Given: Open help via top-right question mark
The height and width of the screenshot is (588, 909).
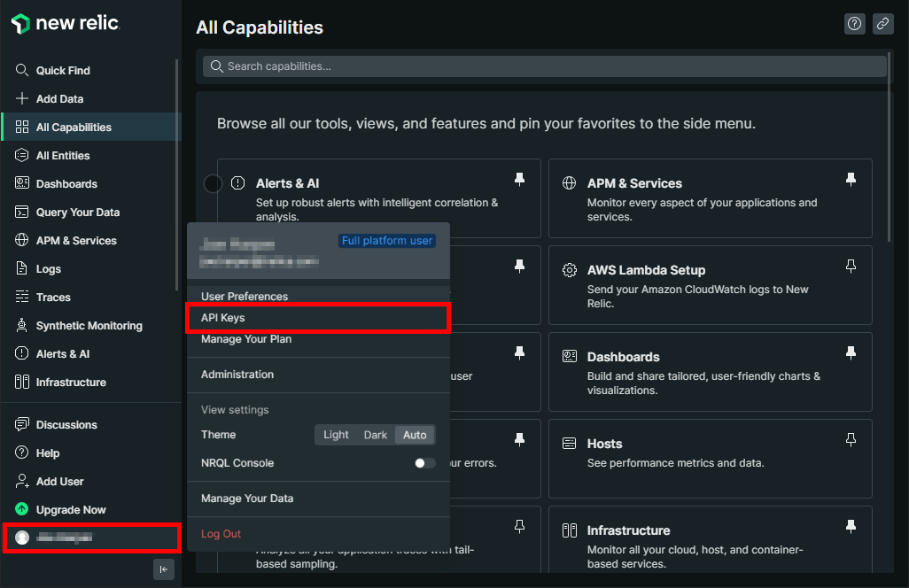Looking at the screenshot, I should (854, 24).
